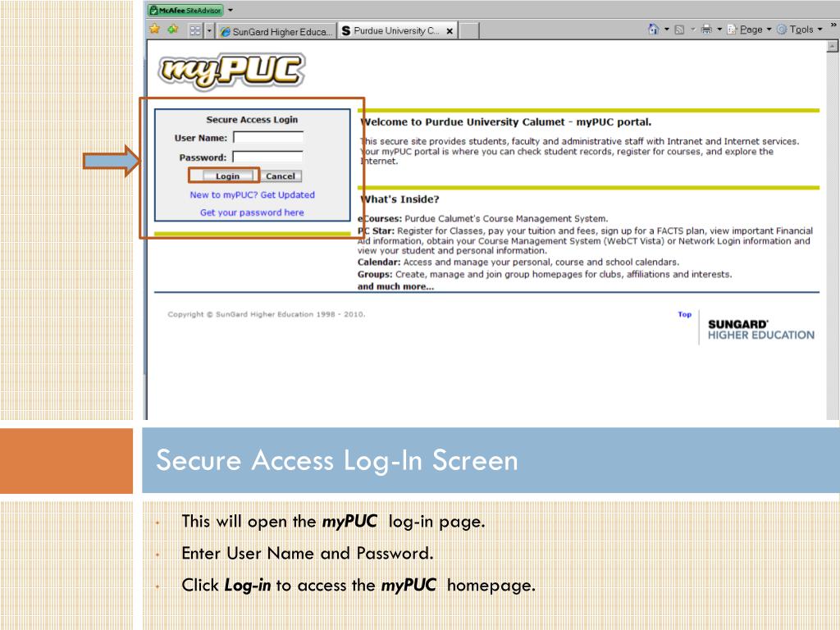Click the myPUC logo
The height and width of the screenshot is (630, 840).
click(x=231, y=71)
